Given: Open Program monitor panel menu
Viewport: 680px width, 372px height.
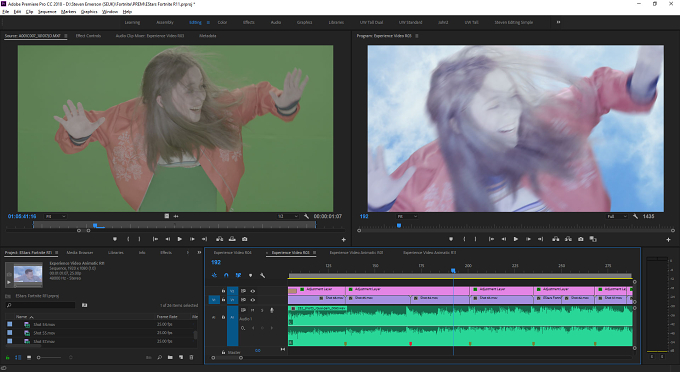Looking at the screenshot, I should pyautogui.click(x=417, y=36).
